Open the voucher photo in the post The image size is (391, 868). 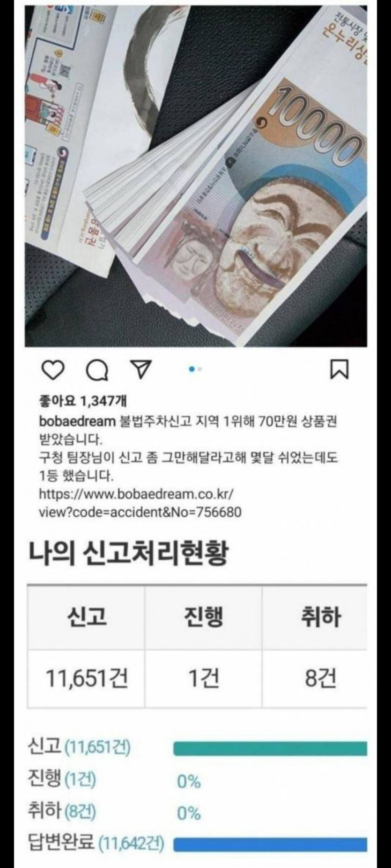coord(196,176)
